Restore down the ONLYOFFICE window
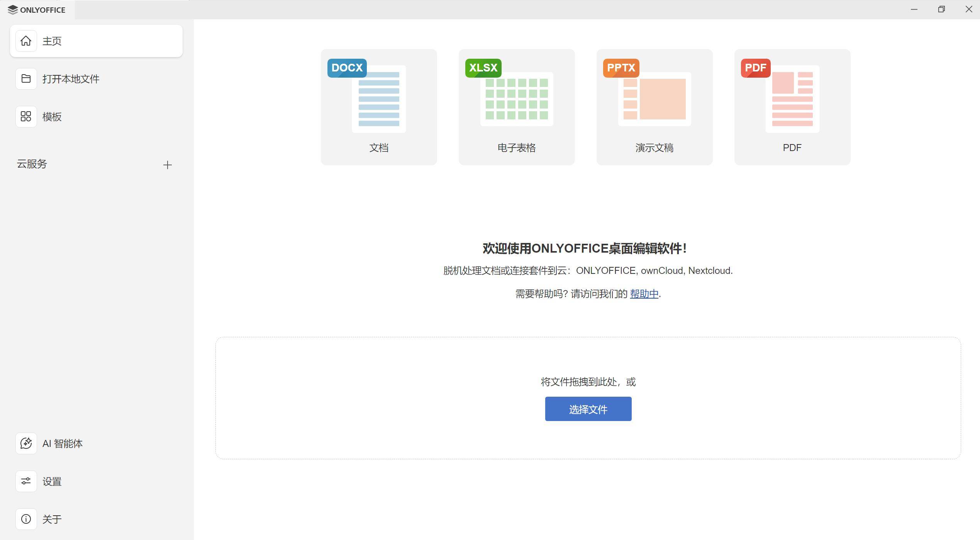Viewport: 980px width, 540px height. 941,9
